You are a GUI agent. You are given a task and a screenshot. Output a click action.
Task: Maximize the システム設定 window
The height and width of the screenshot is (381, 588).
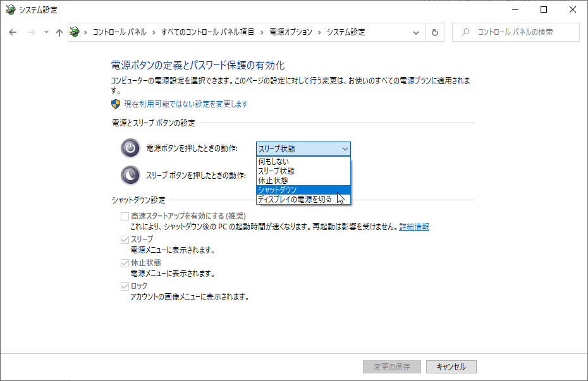tap(544, 9)
